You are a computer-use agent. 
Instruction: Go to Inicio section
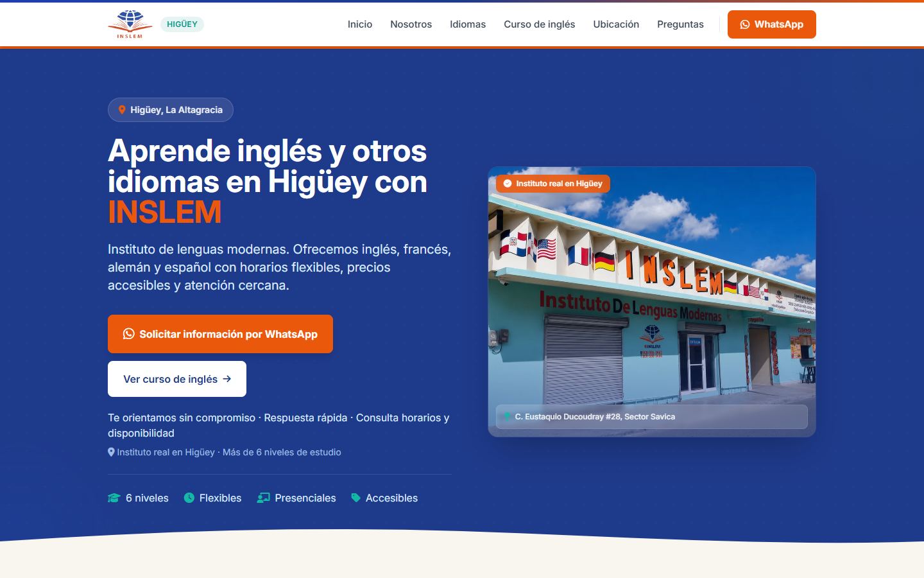coord(360,24)
